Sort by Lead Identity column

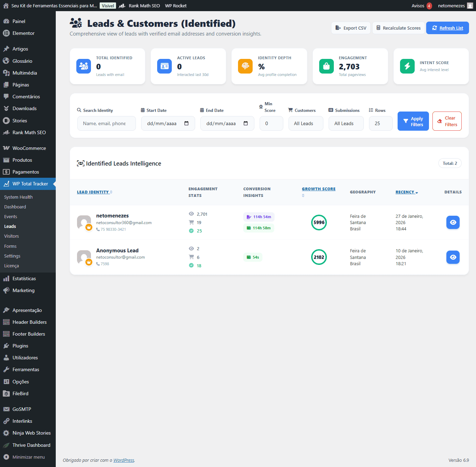coord(94,192)
